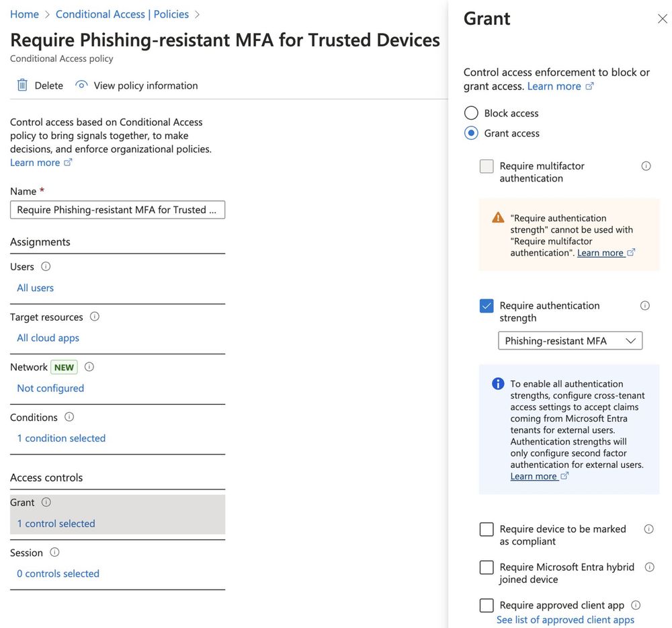Screen dimensions: 672x628
Task: Open the 1 condition selected settings
Action: [61, 438]
